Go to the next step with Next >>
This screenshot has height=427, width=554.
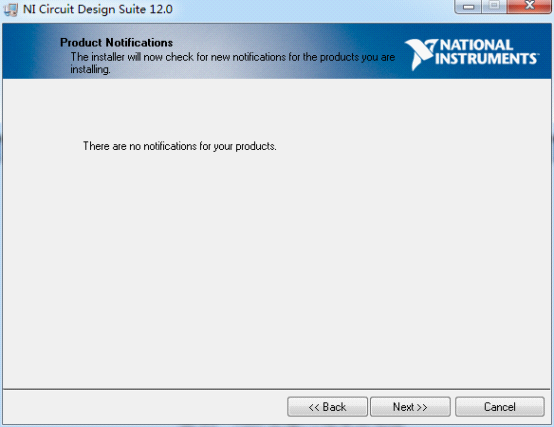pos(410,407)
